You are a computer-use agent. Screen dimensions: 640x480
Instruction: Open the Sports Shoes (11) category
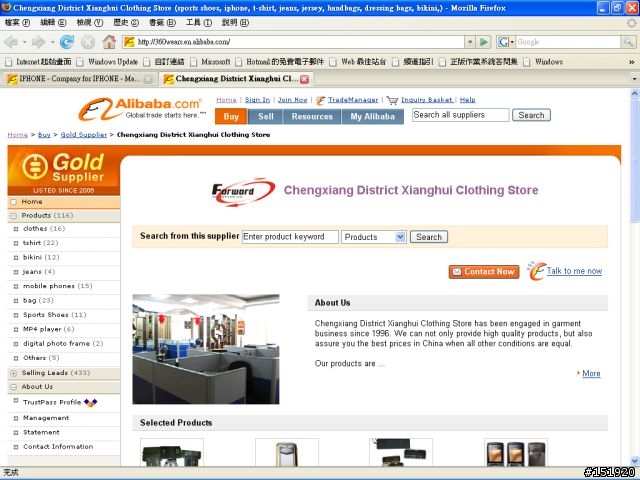click(55, 315)
